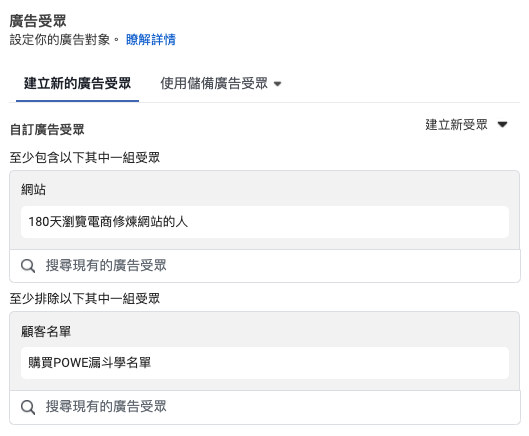Screen dimensions: 529x436
Task: Switch to 建立新的廣告受眾 tab
Action: point(77,83)
